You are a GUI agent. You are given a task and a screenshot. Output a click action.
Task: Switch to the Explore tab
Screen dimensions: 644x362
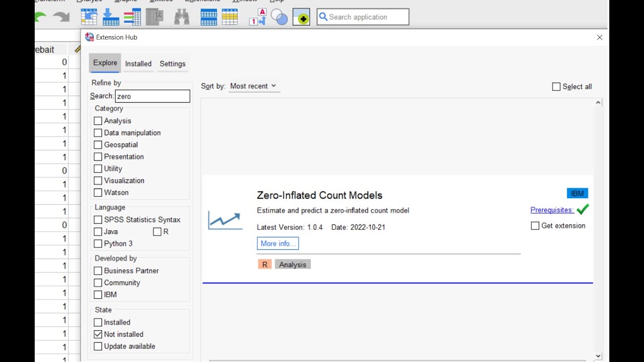[x=105, y=63]
